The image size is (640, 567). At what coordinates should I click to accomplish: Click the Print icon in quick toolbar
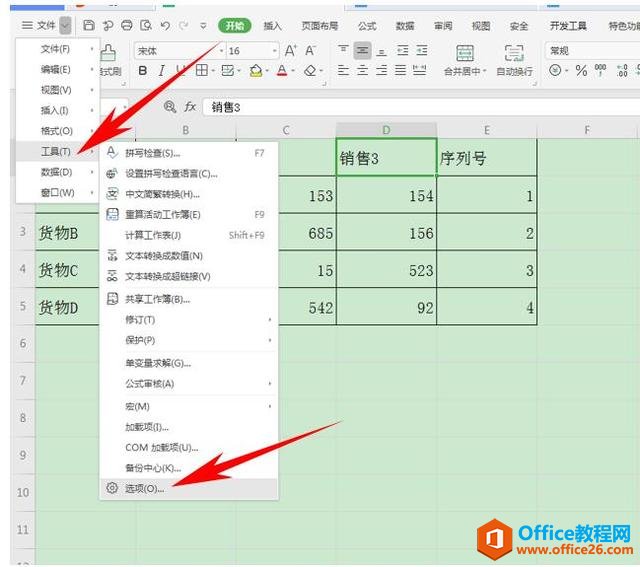click(x=127, y=26)
